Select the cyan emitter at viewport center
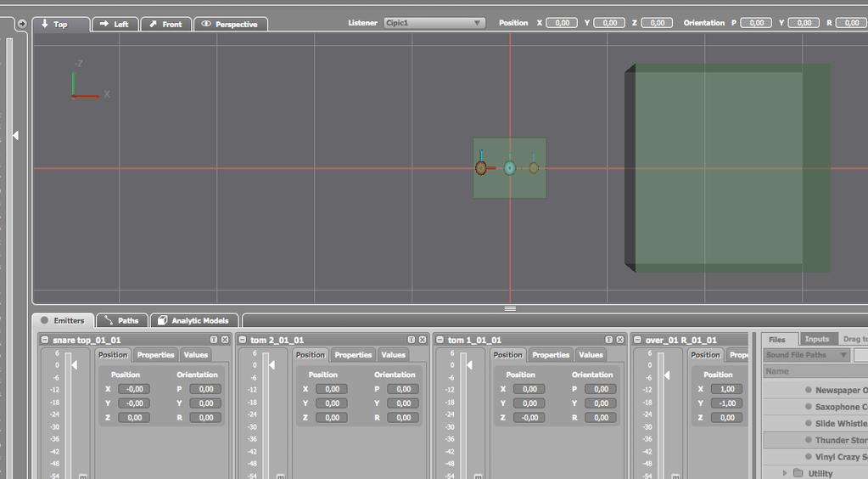Viewport: 868px width, 479px height. (x=510, y=167)
